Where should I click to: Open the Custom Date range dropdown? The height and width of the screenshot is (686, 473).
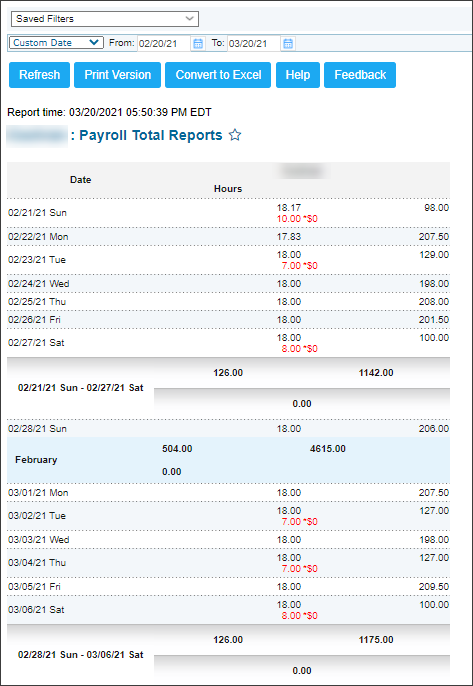click(x=56, y=42)
